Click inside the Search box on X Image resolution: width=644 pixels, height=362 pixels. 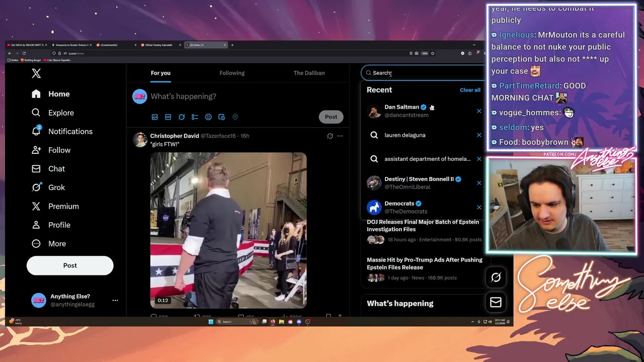[x=423, y=73]
